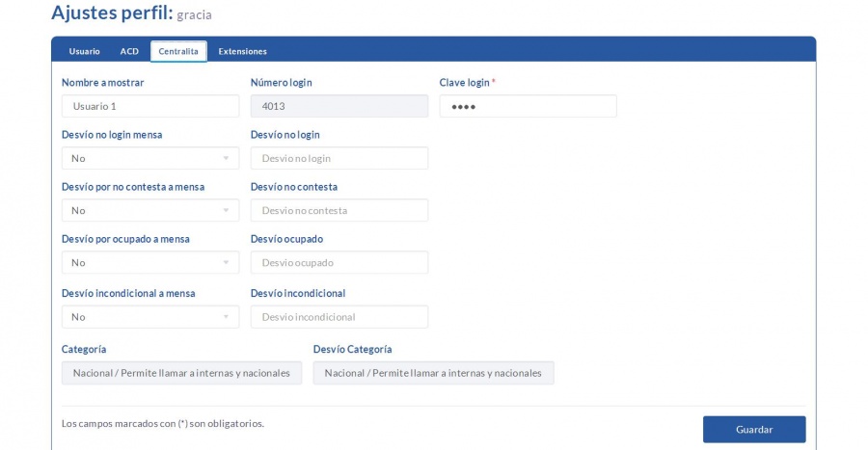Click the Categoría field
Image resolution: width=868 pixels, height=450 pixels.
[x=181, y=373]
